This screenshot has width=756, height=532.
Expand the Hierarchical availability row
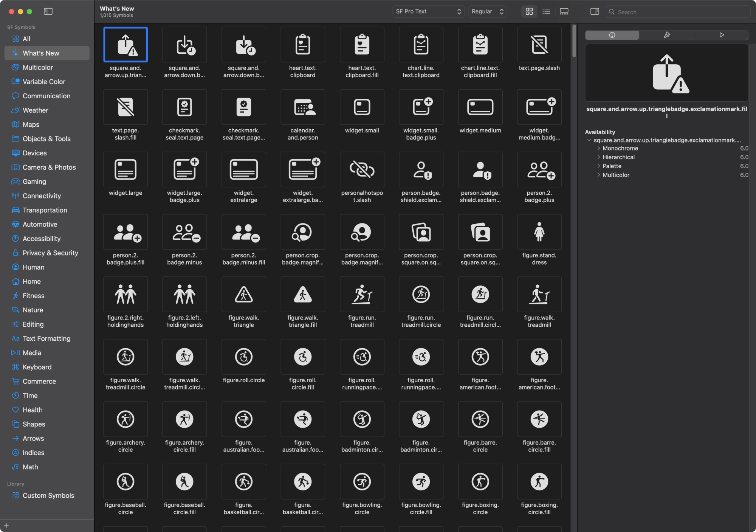598,157
